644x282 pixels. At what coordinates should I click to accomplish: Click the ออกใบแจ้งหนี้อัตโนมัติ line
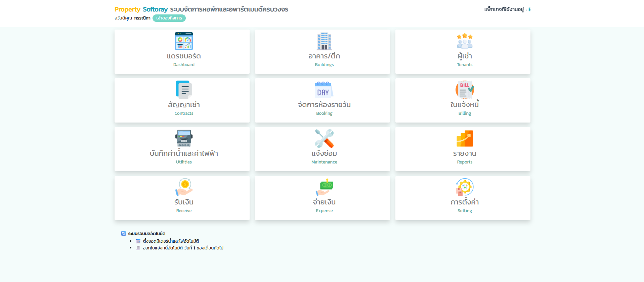(183, 248)
